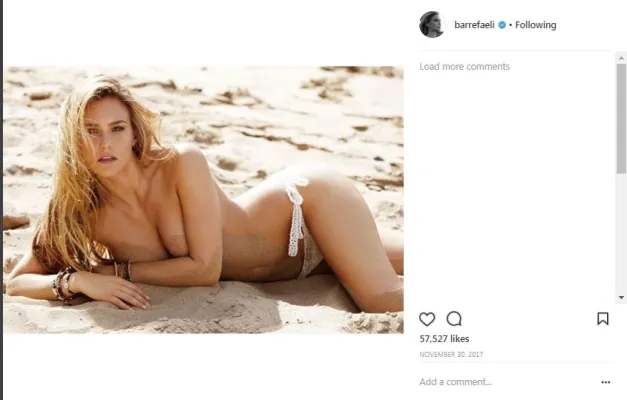
Task: Click the beach post photo
Action: (x=204, y=200)
